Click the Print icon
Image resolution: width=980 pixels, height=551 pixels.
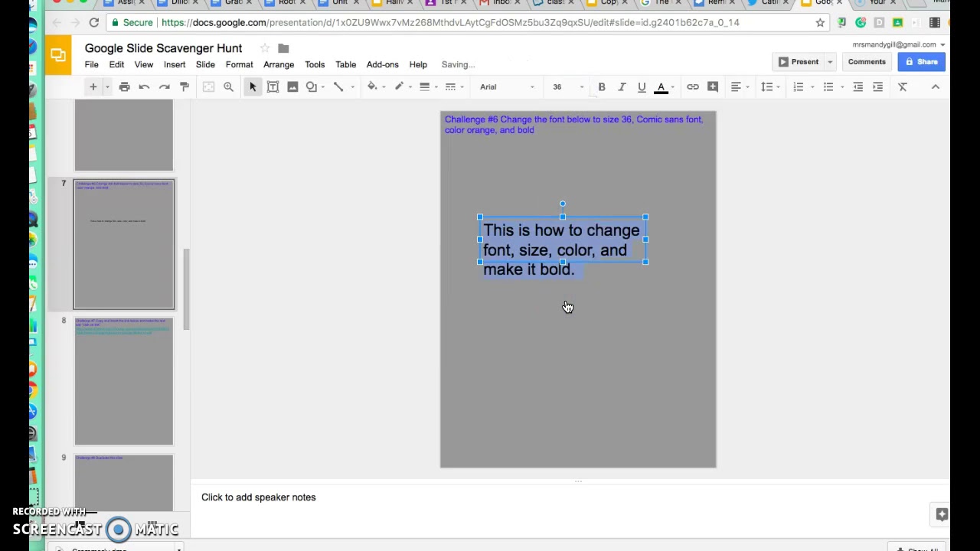(124, 86)
